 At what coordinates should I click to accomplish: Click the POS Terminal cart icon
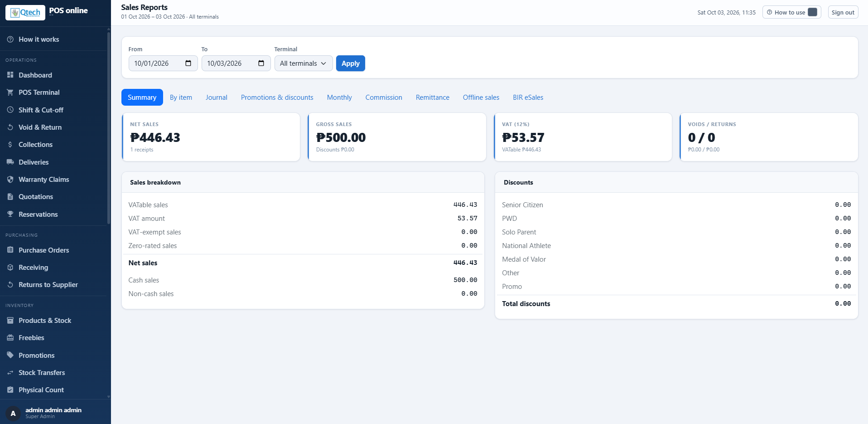(10, 92)
